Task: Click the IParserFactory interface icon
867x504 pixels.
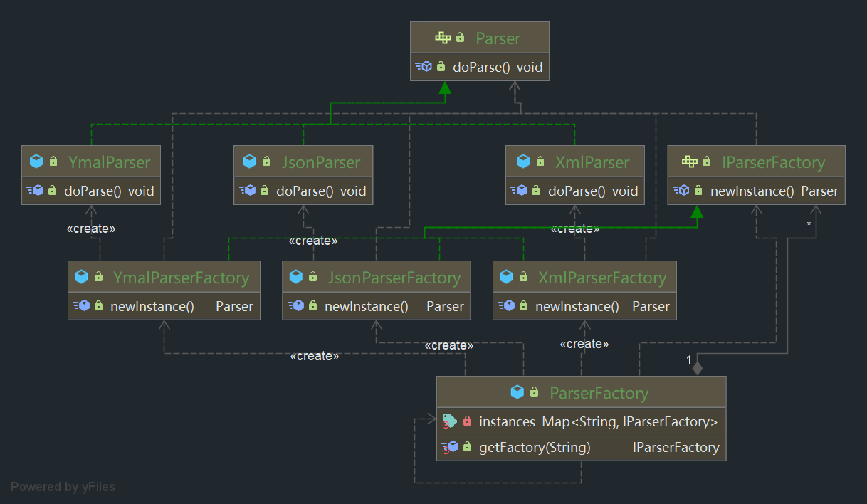Action: (689, 162)
